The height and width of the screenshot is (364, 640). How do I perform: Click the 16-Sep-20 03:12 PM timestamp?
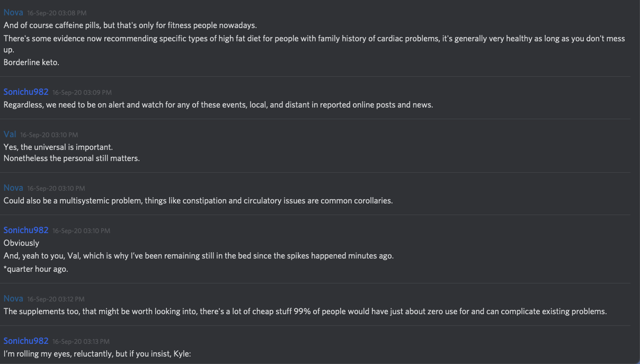pos(56,299)
